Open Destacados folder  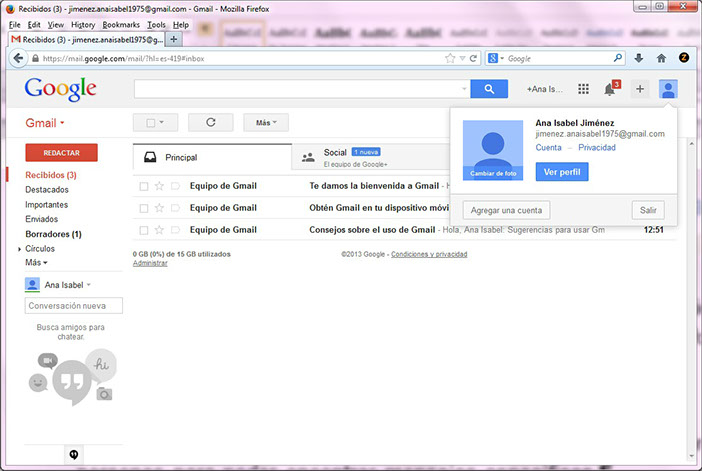coord(47,190)
